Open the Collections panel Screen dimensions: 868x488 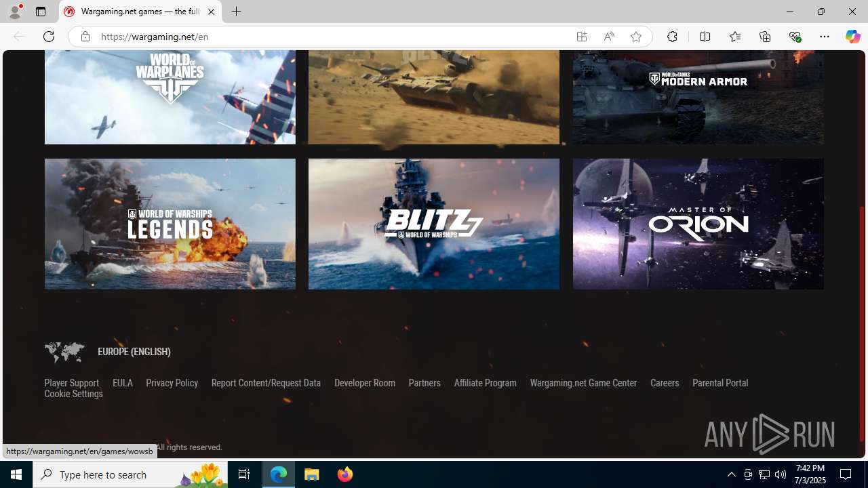pyautogui.click(x=765, y=37)
